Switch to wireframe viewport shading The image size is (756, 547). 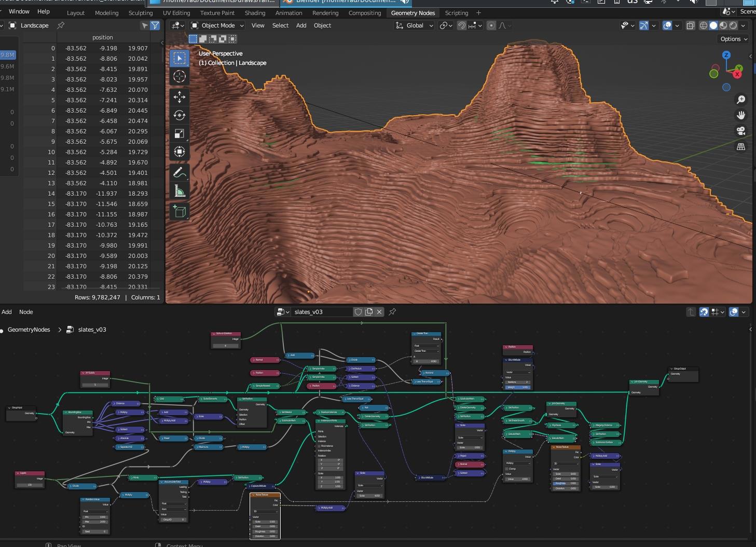[704, 25]
